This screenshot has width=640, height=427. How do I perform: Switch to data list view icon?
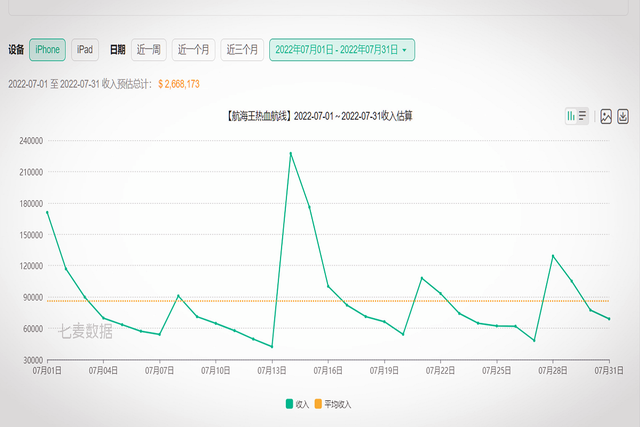(x=582, y=116)
